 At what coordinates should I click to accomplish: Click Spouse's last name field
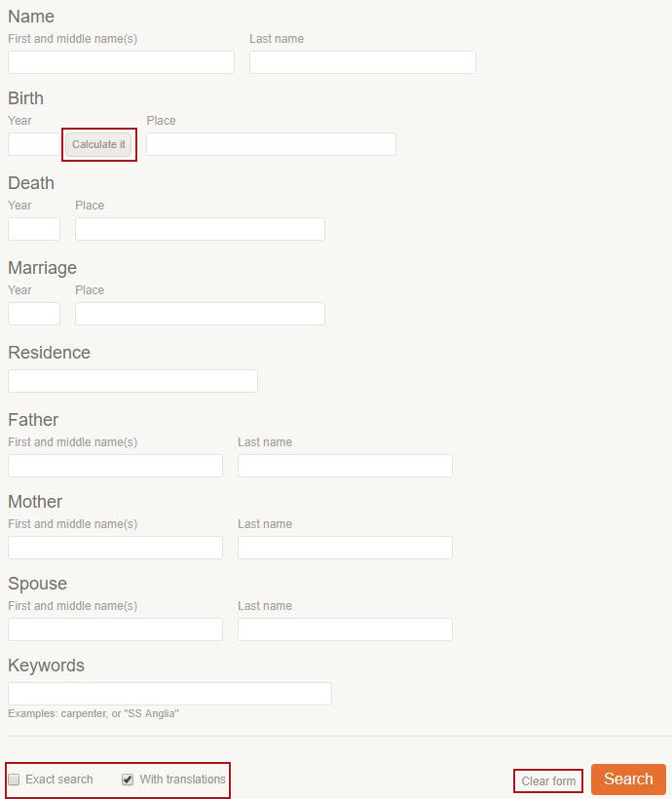pyautogui.click(x=345, y=629)
